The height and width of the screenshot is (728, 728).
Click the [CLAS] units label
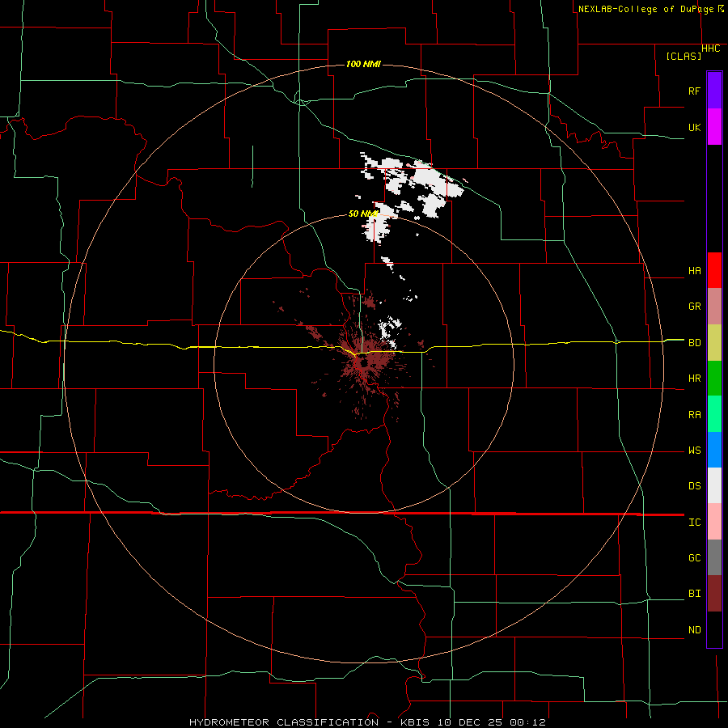pyautogui.click(x=684, y=56)
